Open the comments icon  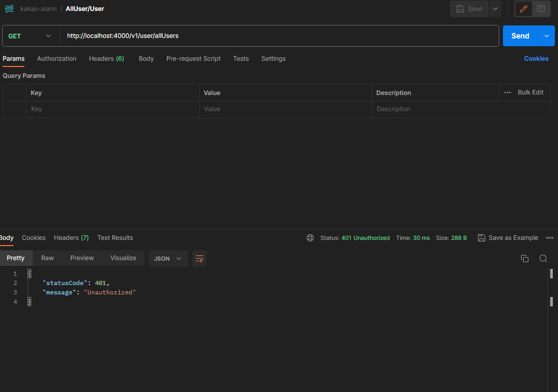click(541, 9)
